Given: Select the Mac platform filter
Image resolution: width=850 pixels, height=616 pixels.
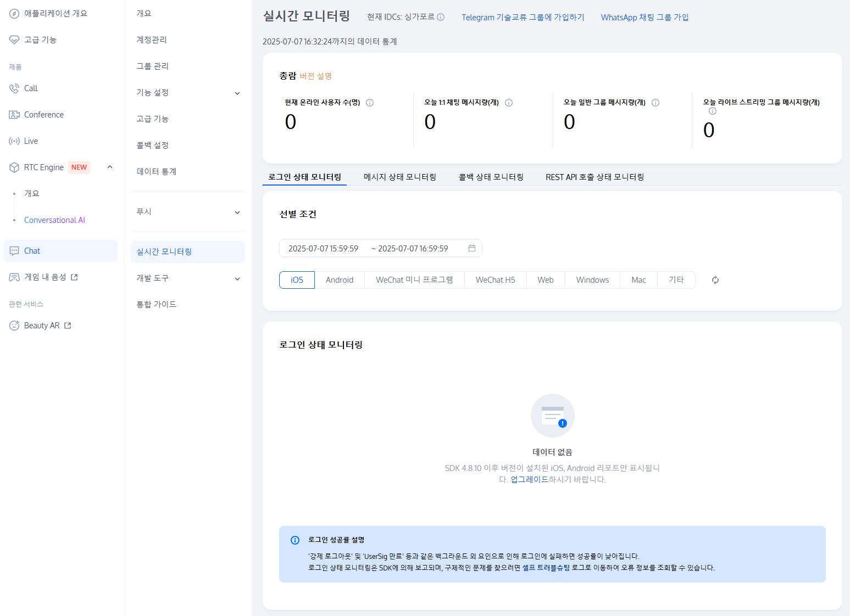Looking at the screenshot, I should [638, 280].
